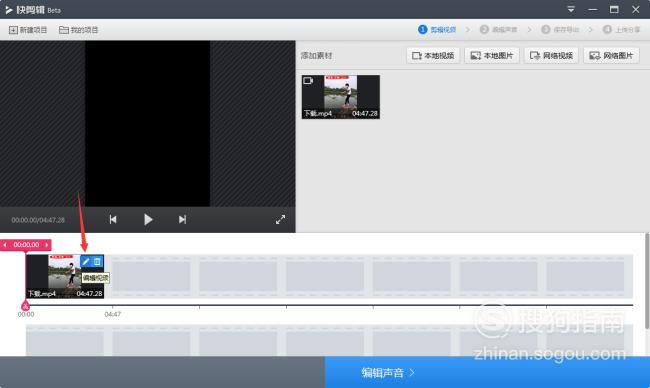Click the 00:00.00 playhead time label
The image size is (650, 388).
coord(26,245)
